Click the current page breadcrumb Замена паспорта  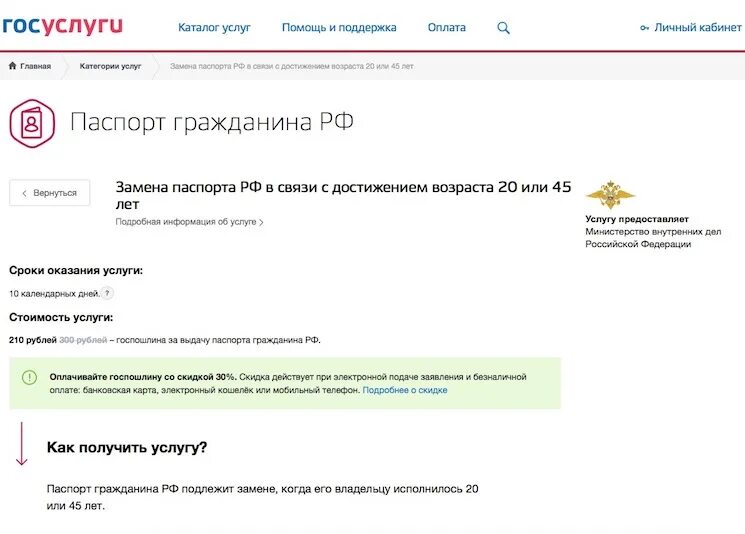pyautogui.click(x=292, y=66)
